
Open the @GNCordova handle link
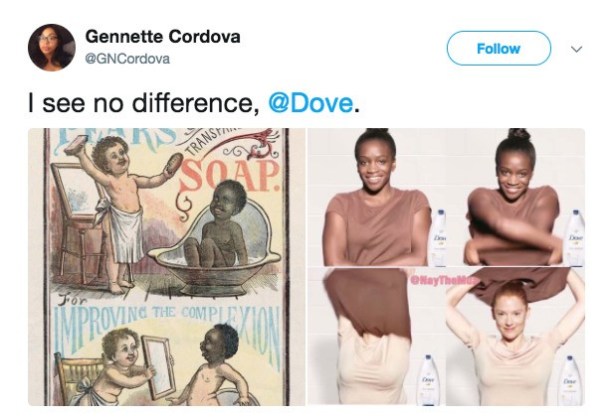click(x=127, y=58)
